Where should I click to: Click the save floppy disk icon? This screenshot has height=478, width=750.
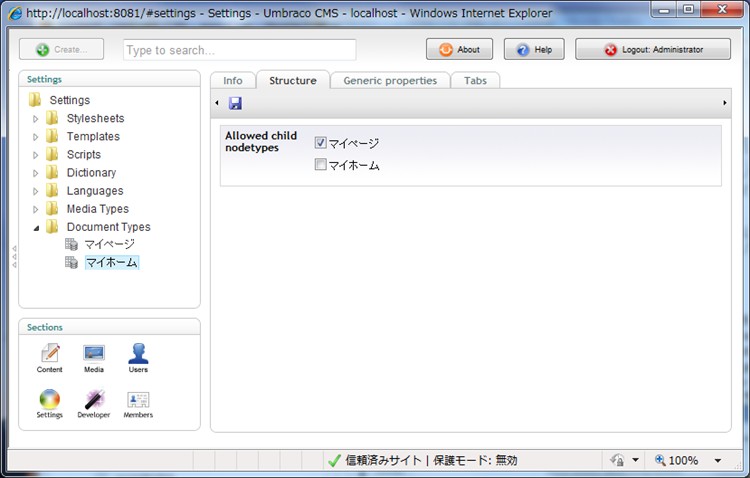tap(235, 103)
